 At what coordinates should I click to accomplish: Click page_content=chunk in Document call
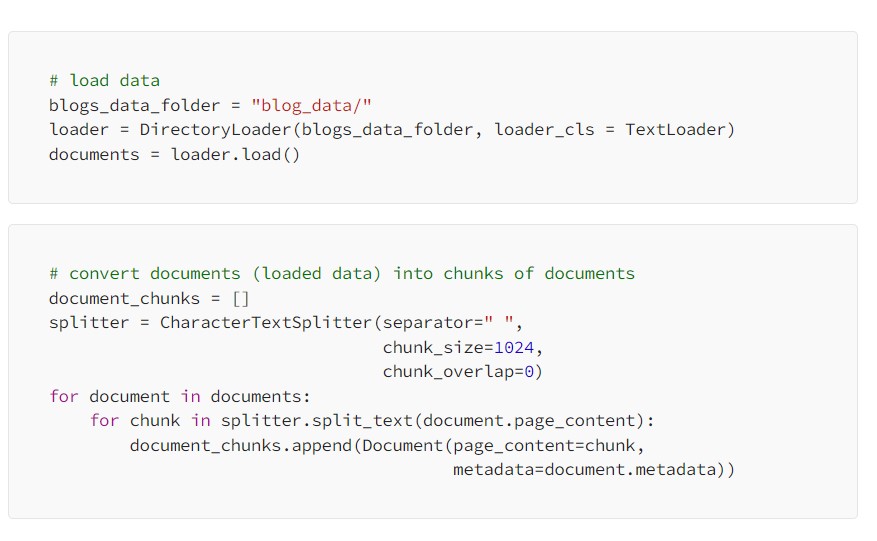click(x=544, y=445)
